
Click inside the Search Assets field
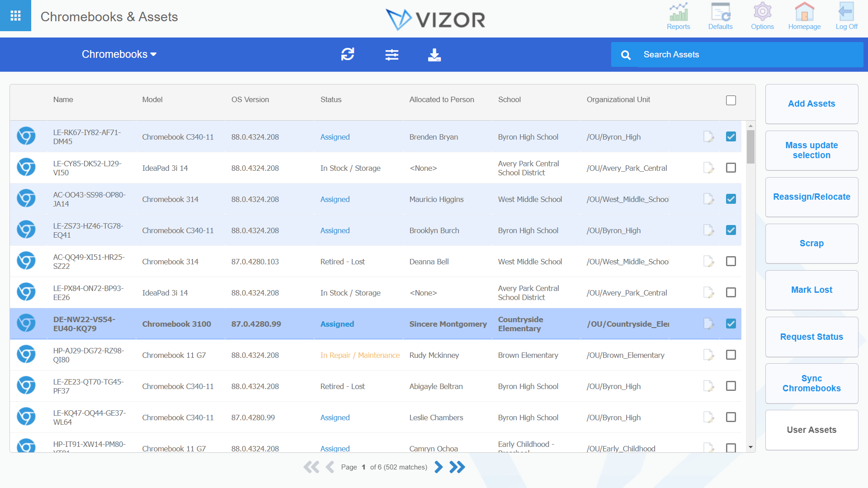(x=723, y=54)
